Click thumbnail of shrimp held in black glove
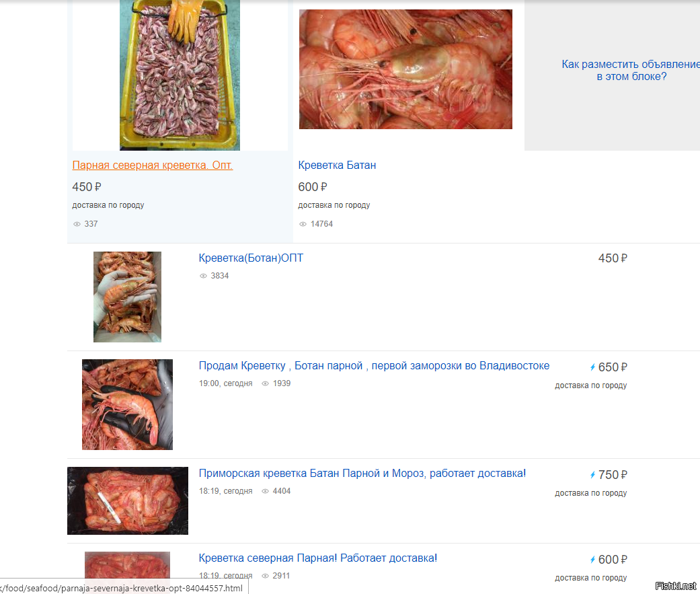The image size is (700, 594). click(127, 405)
